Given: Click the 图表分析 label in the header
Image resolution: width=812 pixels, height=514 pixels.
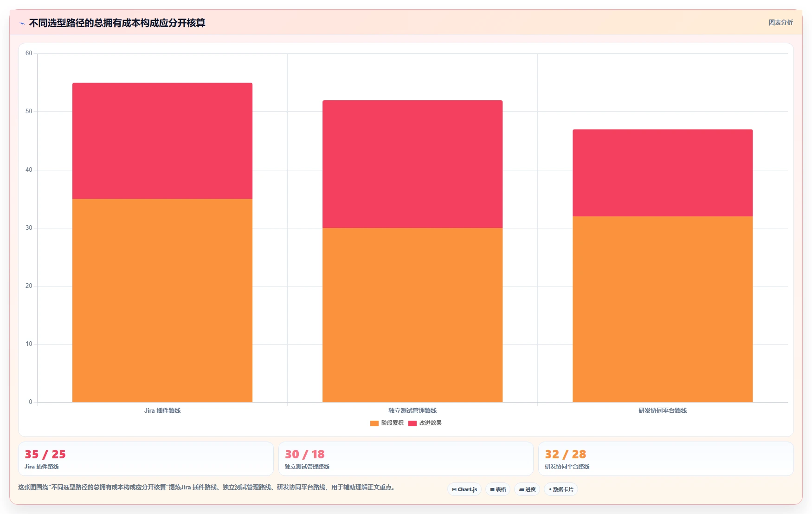Looking at the screenshot, I should [780, 22].
